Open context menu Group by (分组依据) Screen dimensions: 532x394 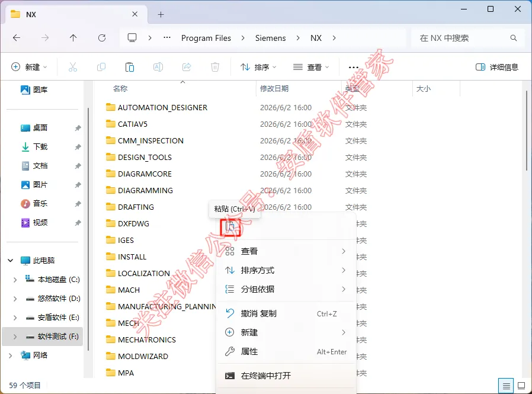click(286, 290)
